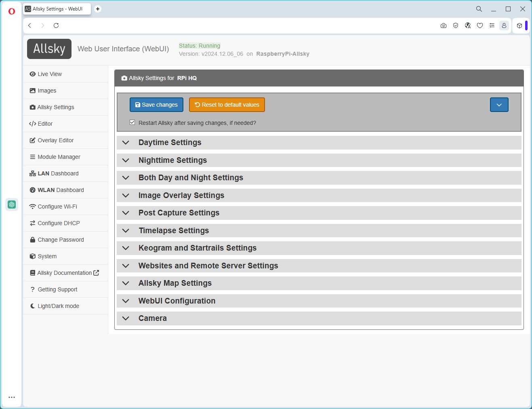Screen dimensions: 532x409
Task: Reload the page with the refresh icon
Action: 56,25
